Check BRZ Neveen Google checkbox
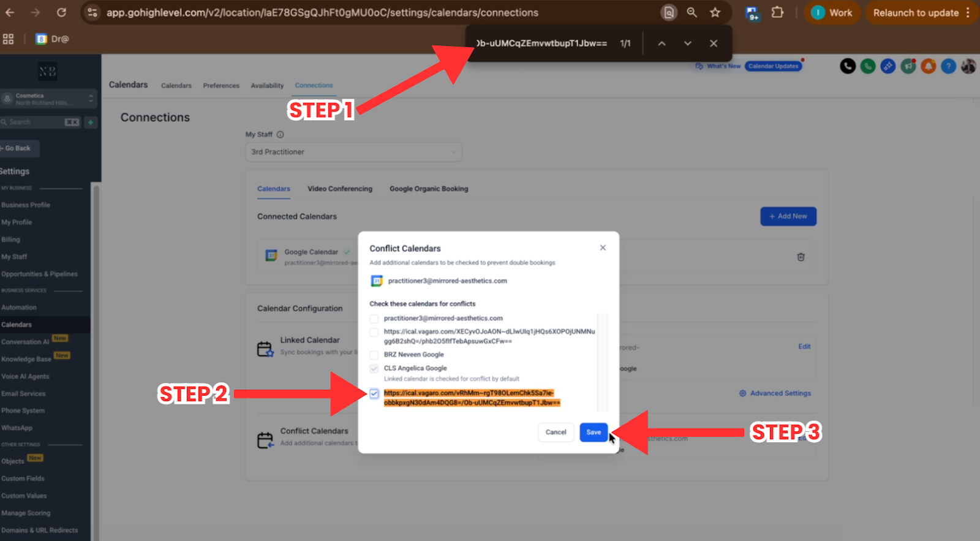 tap(374, 355)
